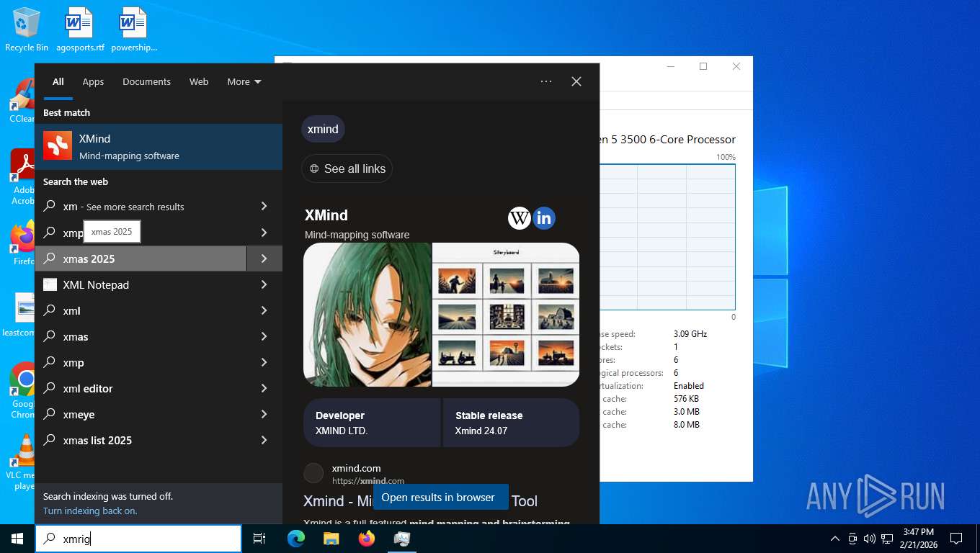Open the Windows Start menu
This screenshot has width=980, height=553.
tap(17, 539)
